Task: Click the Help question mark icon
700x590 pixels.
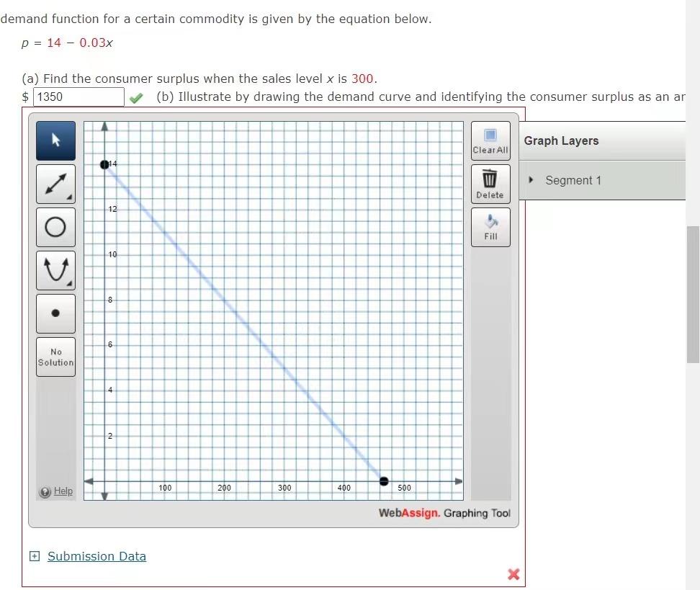Action: (x=45, y=491)
